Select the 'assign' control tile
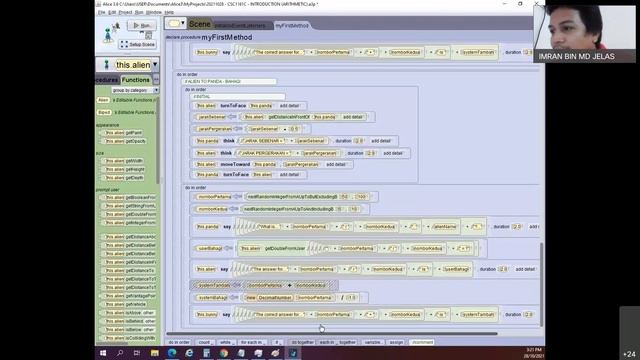 click(396, 342)
